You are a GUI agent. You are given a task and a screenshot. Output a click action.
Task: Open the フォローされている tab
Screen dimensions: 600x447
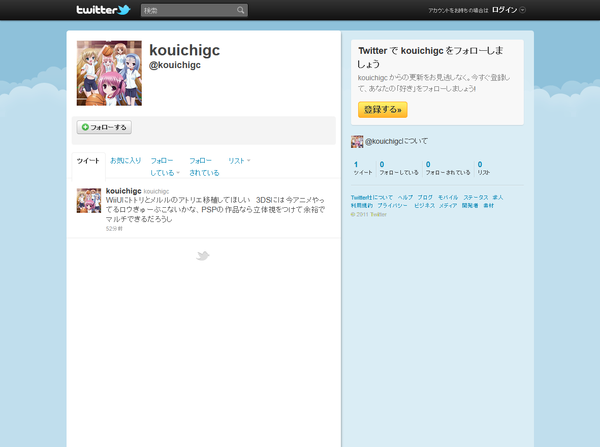pos(204,166)
